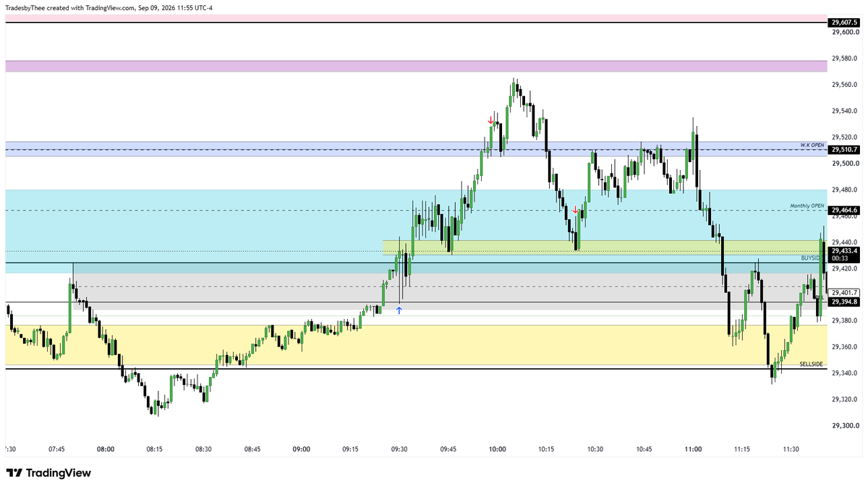Click the 29,433.4 current price tag
The width and height of the screenshot is (868, 489).
pos(845,251)
